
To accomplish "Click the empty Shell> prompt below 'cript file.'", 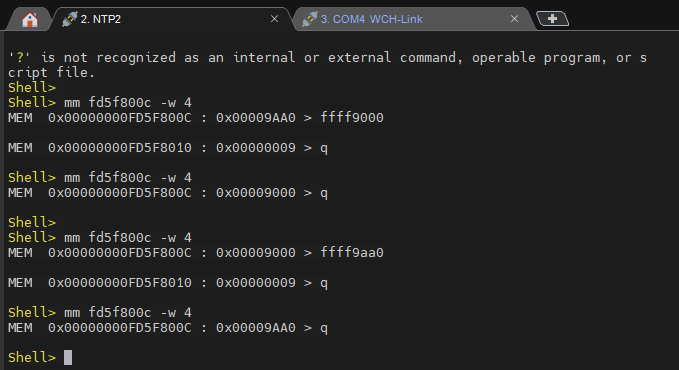I will 32,88.
